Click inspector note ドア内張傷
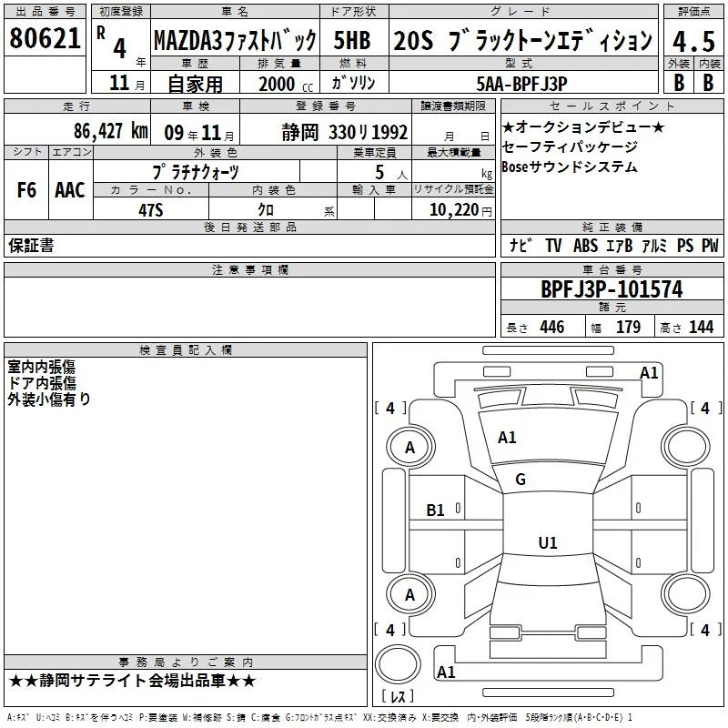The width and height of the screenshot is (728, 728). click(42, 383)
